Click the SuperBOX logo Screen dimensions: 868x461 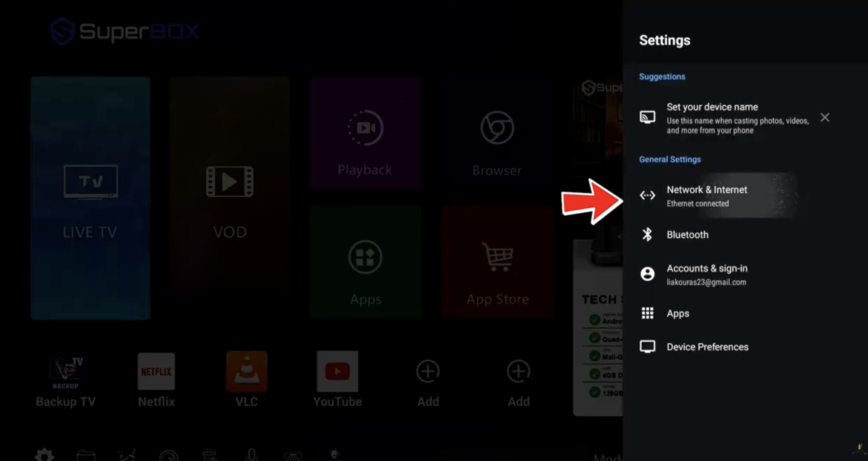(x=124, y=32)
